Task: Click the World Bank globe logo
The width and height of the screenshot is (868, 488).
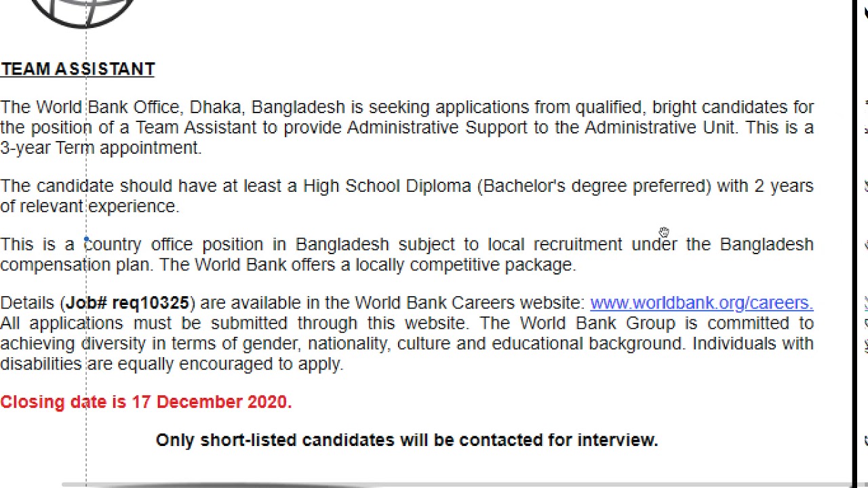Action: coord(83,12)
